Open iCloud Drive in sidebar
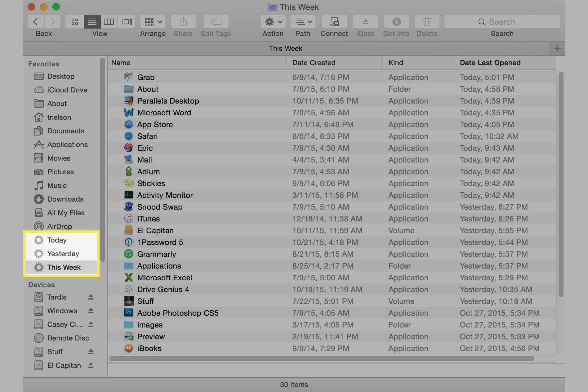Screen dimensions: 588x392 (60, 90)
